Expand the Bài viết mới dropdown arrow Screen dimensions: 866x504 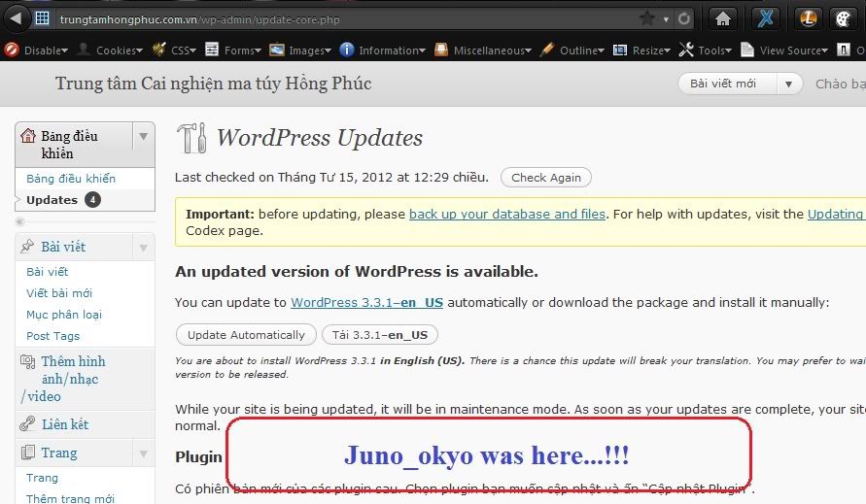(788, 84)
